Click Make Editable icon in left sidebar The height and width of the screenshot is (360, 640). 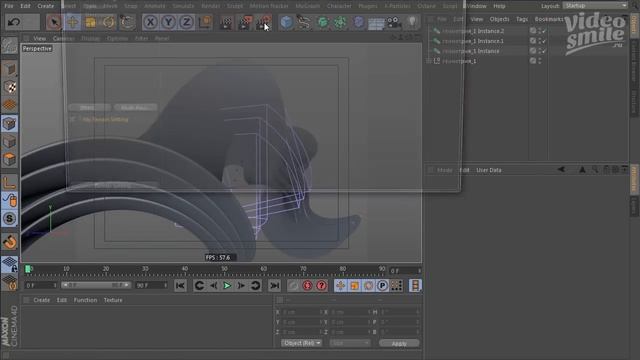(9, 46)
